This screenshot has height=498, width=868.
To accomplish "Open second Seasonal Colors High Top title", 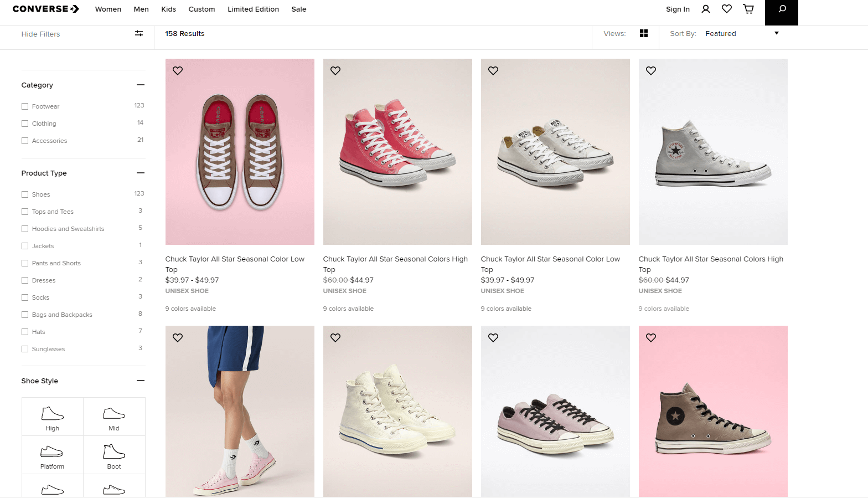I will point(711,264).
